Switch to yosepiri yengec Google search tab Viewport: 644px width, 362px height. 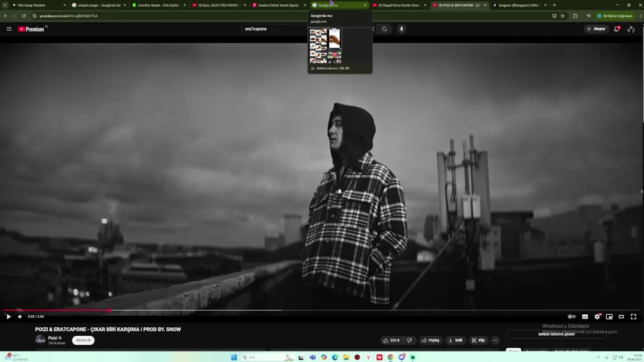coord(99,5)
